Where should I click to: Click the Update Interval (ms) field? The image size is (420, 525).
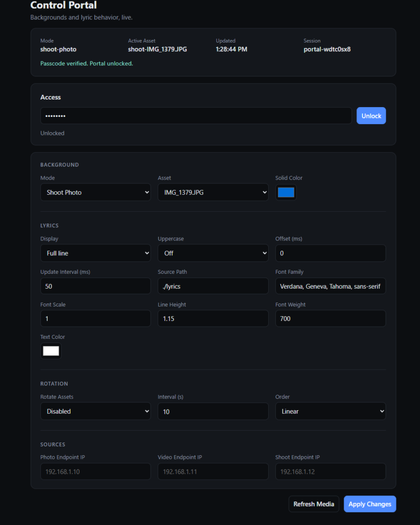(95, 286)
